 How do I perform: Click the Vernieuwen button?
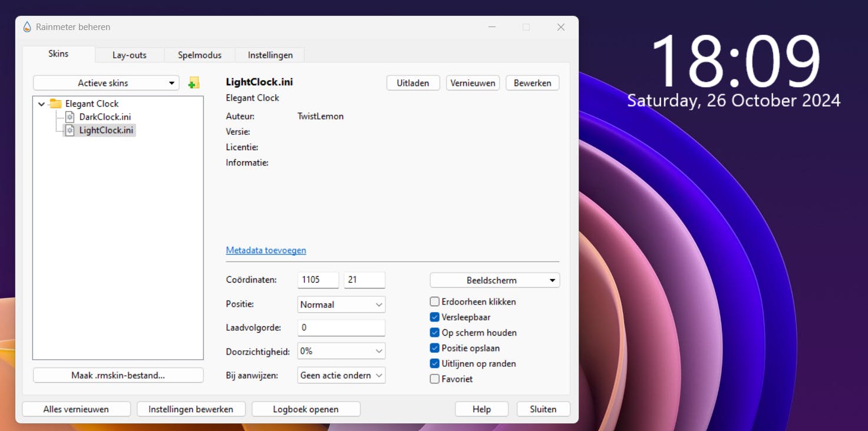[x=473, y=83]
